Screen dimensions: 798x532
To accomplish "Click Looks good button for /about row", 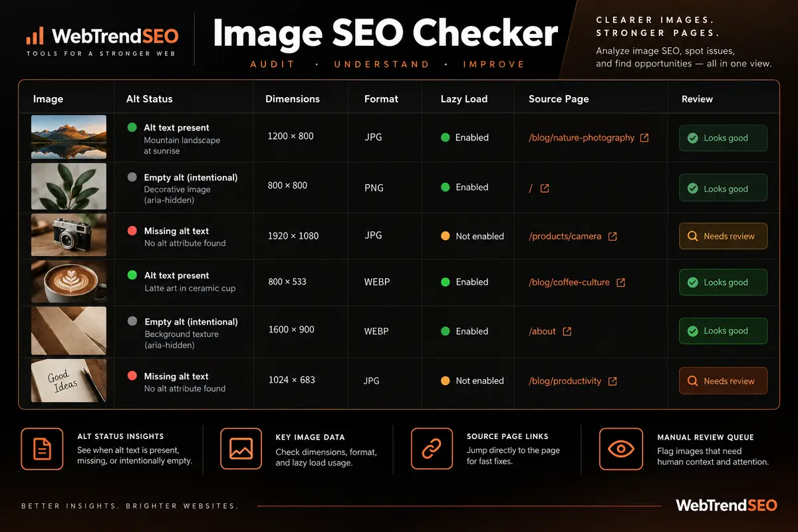I will pyautogui.click(x=723, y=331).
